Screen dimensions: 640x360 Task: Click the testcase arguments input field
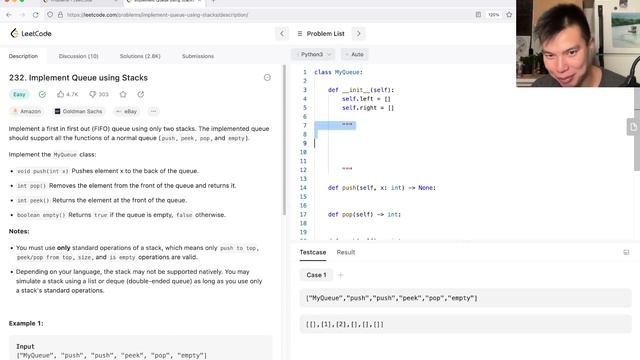465,324
